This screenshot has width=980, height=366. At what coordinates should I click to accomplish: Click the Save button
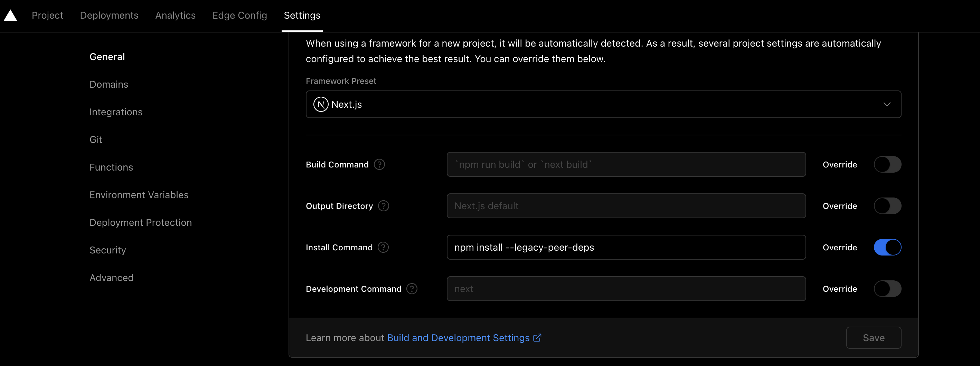pyautogui.click(x=874, y=337)
